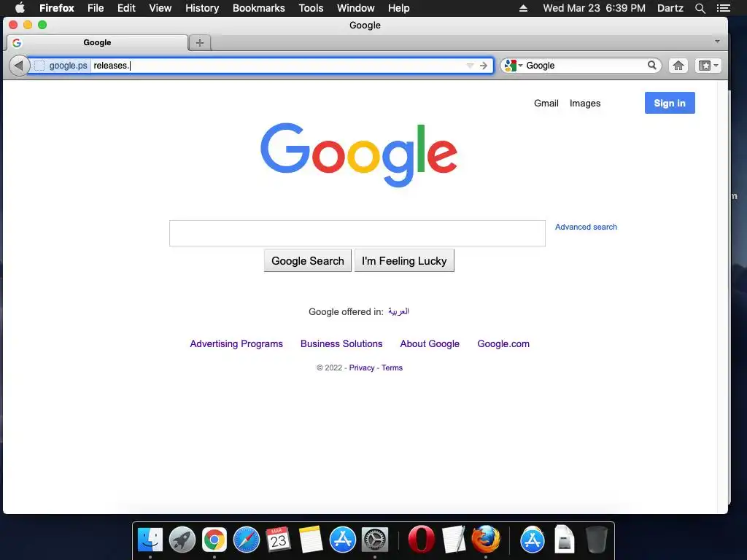Open the Dartz user menu
This screenshot has height=560, width=747.
[670, 8]
